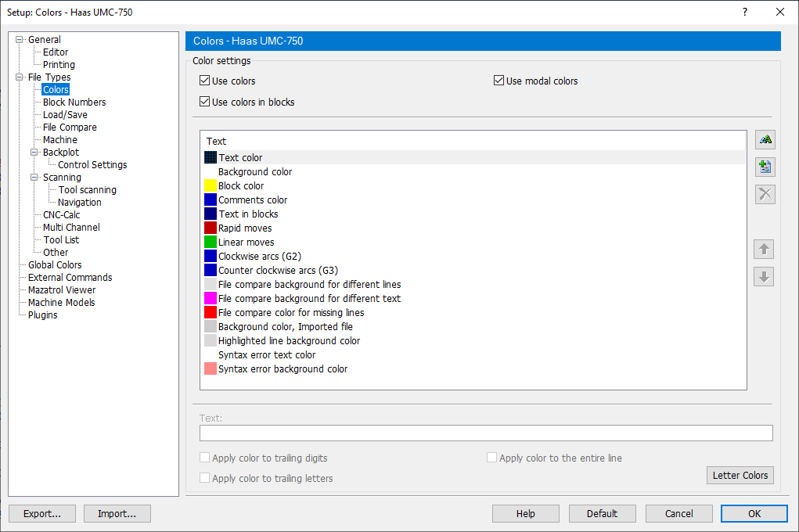Click the move up arrow button
The image size is (799, 532).
pyautogui.click(x=764, y=250)
